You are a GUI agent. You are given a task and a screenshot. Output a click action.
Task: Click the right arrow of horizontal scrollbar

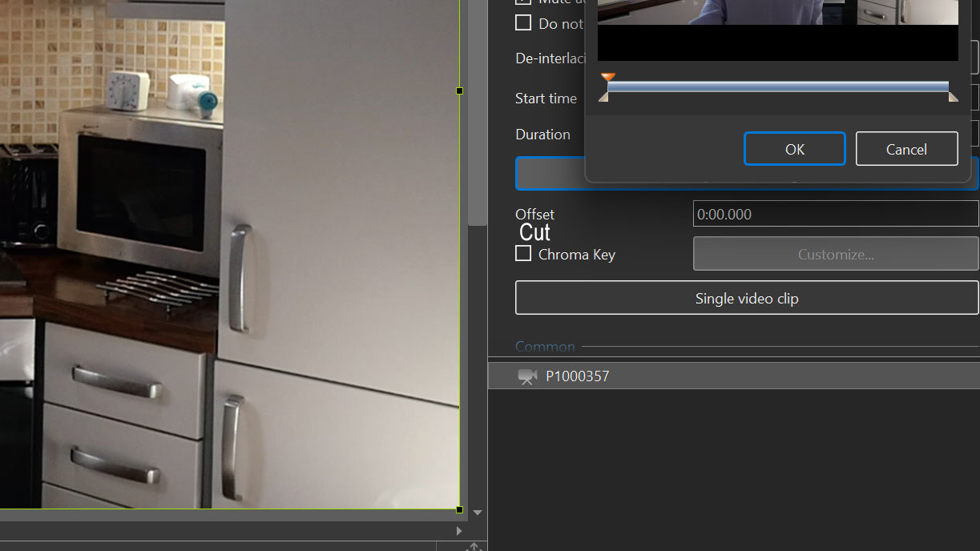pyautogui.click(x=458, y=530)
